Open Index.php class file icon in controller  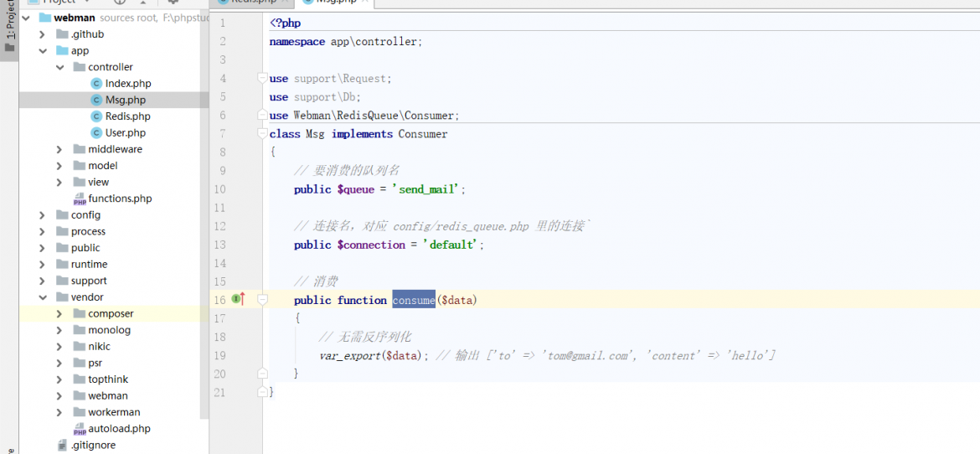pos(95,83)
